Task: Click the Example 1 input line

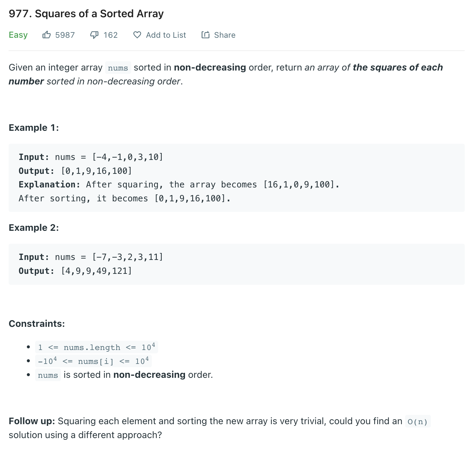Action: 91,157
